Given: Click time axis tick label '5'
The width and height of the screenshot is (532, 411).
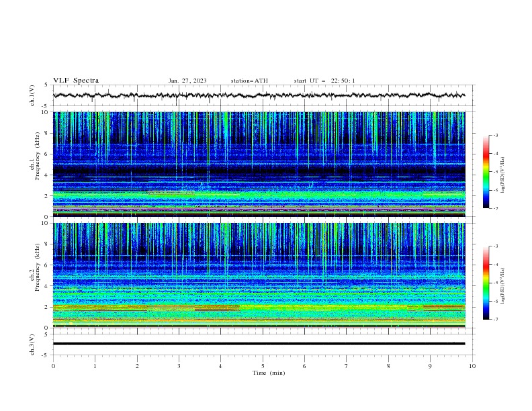Looking at the screenshot, I should [263, 366].
